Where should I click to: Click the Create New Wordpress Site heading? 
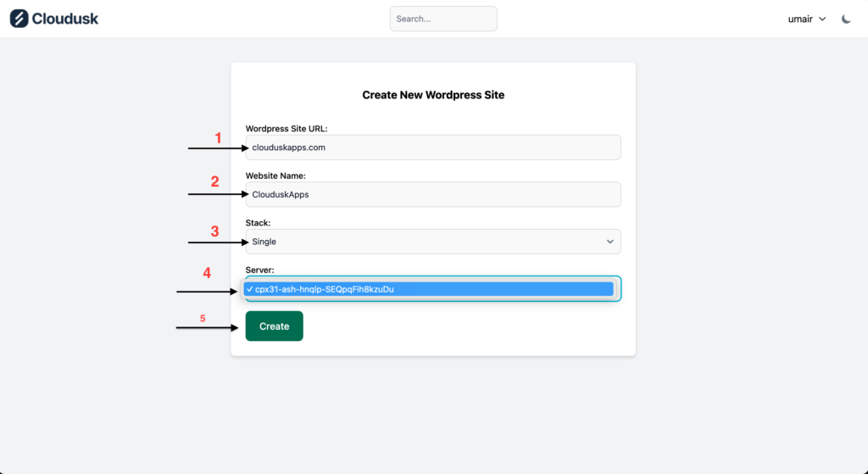433,95
